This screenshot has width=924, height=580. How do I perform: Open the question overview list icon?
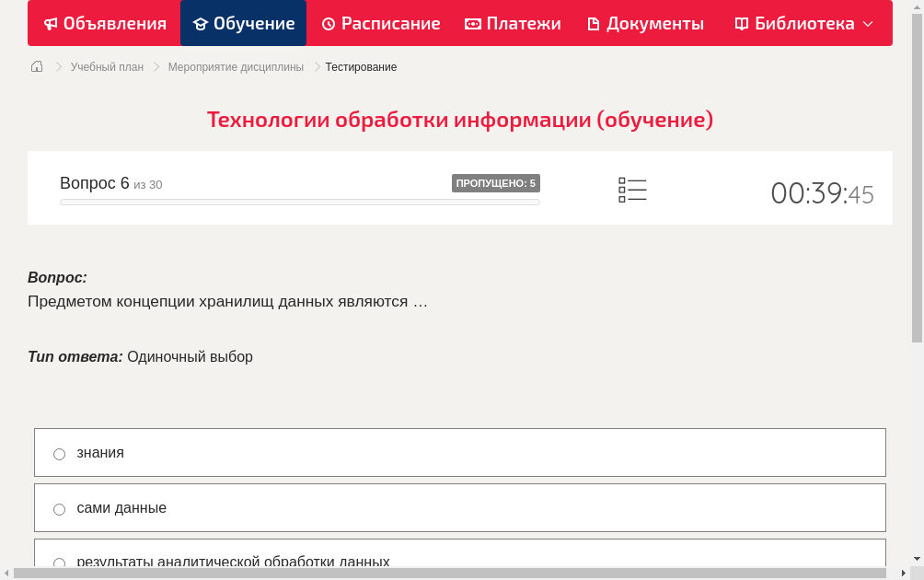click(x=632, y=189)
